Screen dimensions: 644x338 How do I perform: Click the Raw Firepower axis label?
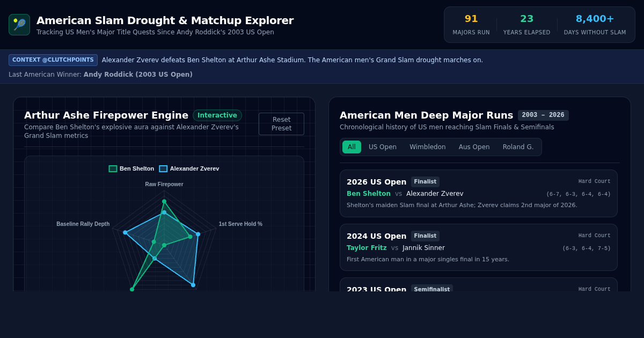coord(164,185)
